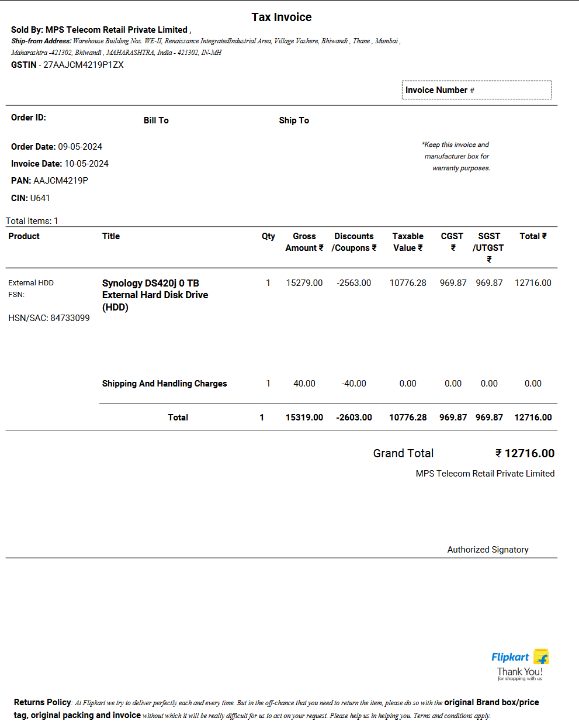Click the 'Qty' column header

268,236
